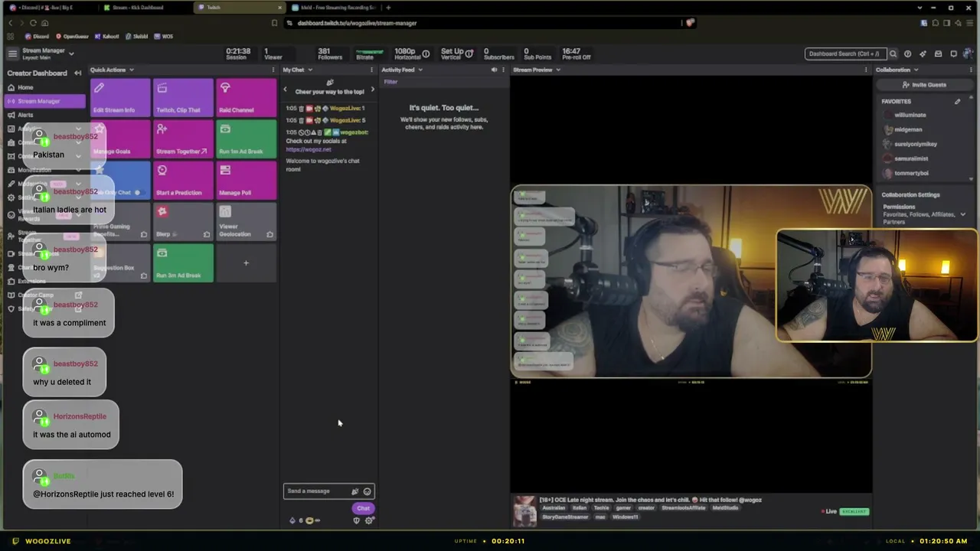This screenshot has width=980, height=551.
Task: Focus the Dashboard Search box
Action: click(x=844, y=54)
